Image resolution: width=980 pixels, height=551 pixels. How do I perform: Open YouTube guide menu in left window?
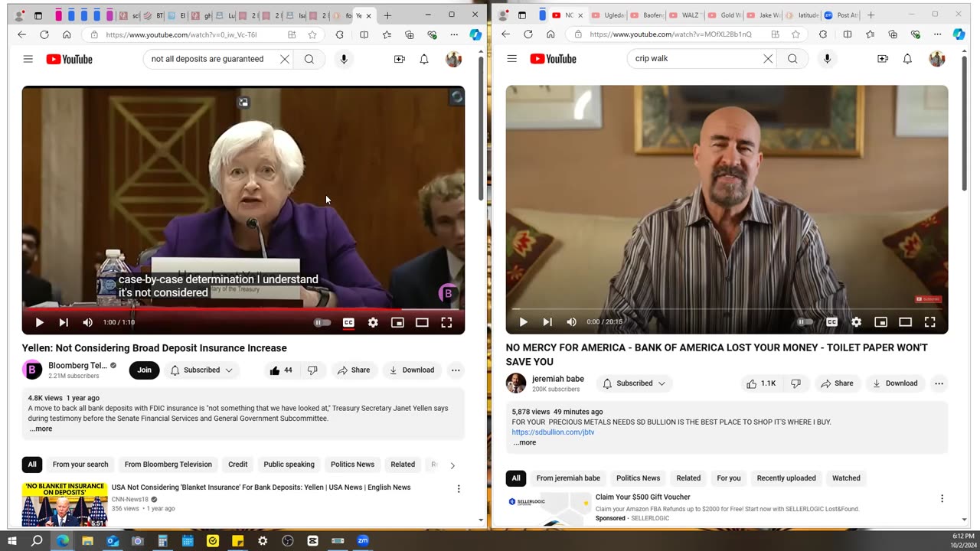click(x=28, y=59)
